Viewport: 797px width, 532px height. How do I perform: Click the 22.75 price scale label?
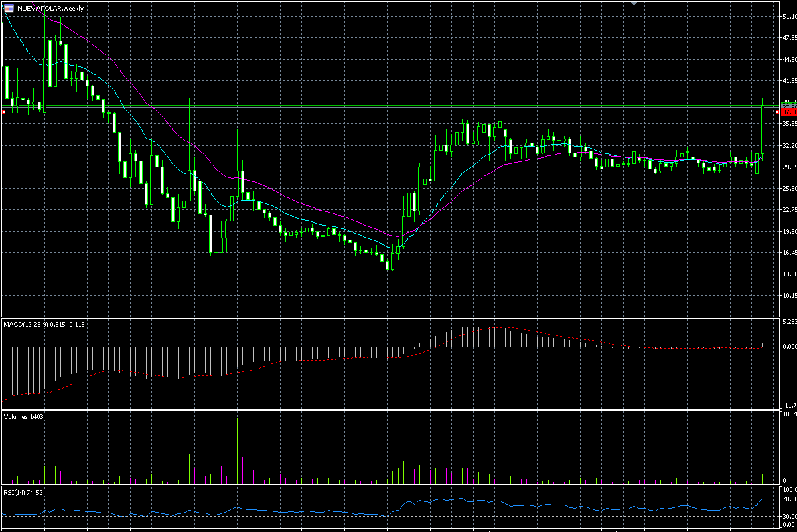click(788, 210)
